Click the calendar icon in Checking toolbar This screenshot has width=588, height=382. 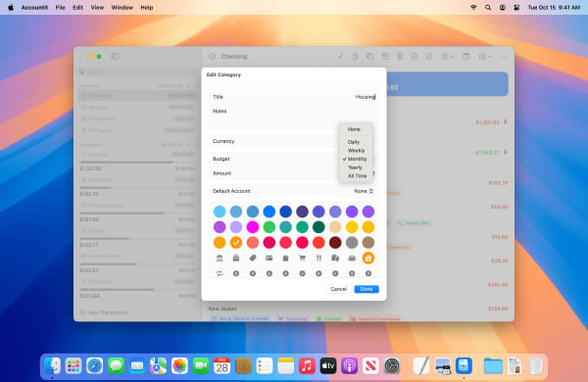(x=465, y=57)
